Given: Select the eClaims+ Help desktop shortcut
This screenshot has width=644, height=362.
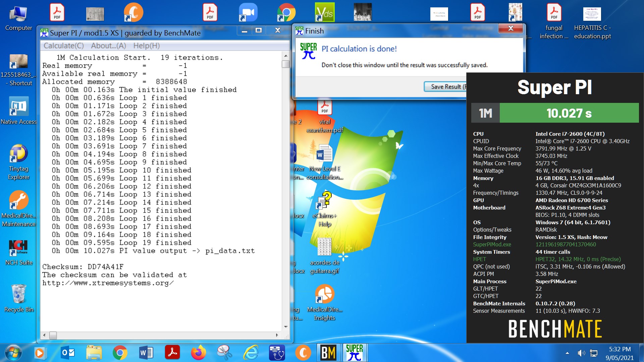Looking at the screenshot, I should (x=324, y=209).
